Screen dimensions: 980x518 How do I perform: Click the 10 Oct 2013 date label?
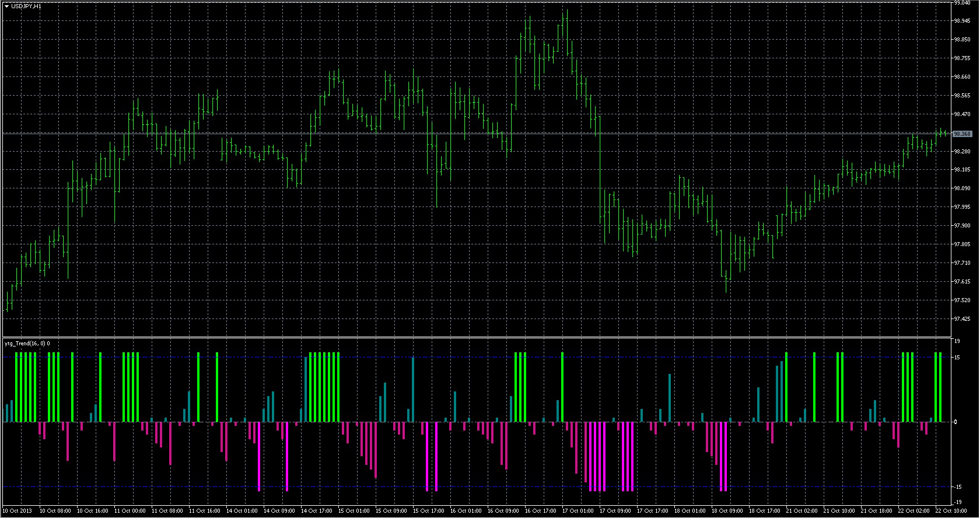click(x=17, y=511)
